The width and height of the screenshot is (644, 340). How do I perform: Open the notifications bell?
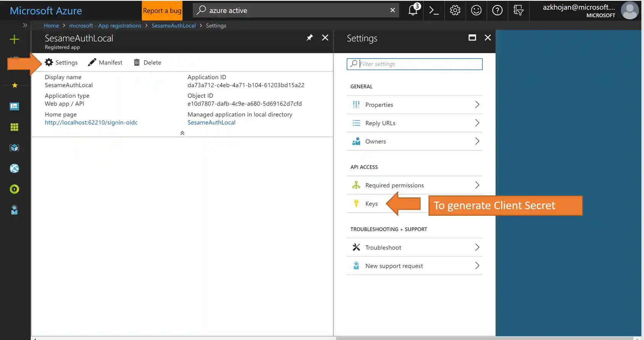click(413, 10)
